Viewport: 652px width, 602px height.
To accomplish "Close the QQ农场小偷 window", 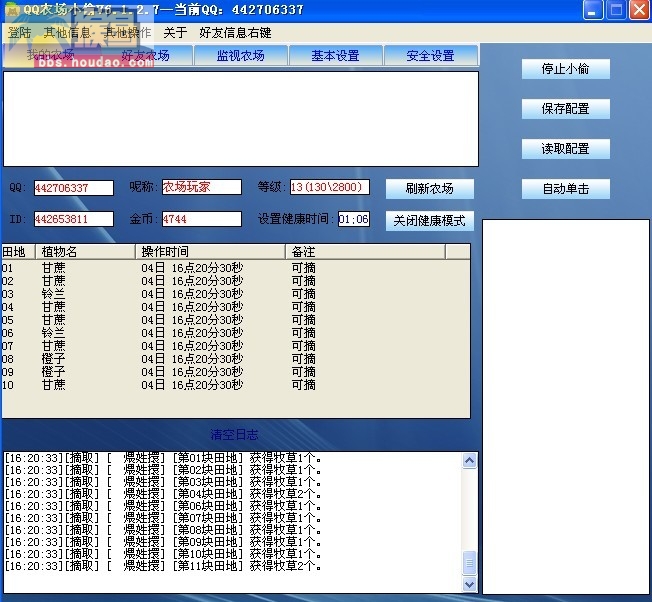I will pyautogui.click(x=640, y=10).
